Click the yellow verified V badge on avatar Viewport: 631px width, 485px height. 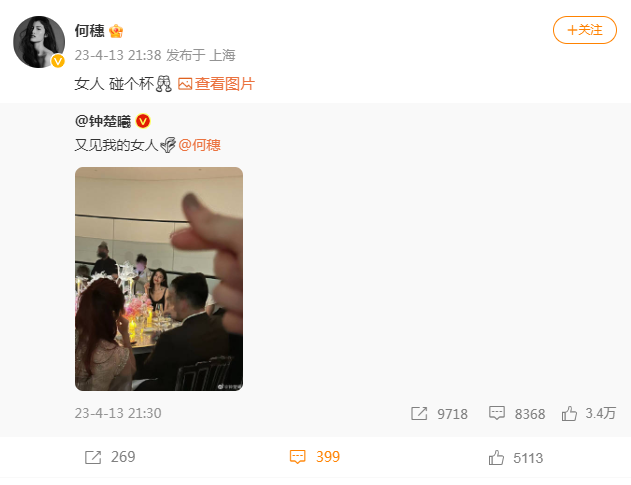tap(58, 61)
